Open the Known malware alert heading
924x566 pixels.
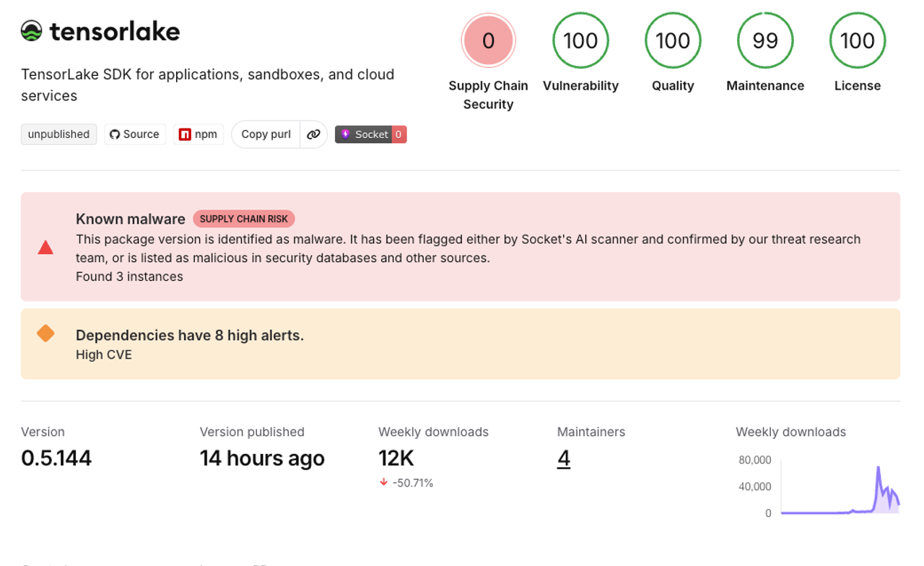pos(131,219)
